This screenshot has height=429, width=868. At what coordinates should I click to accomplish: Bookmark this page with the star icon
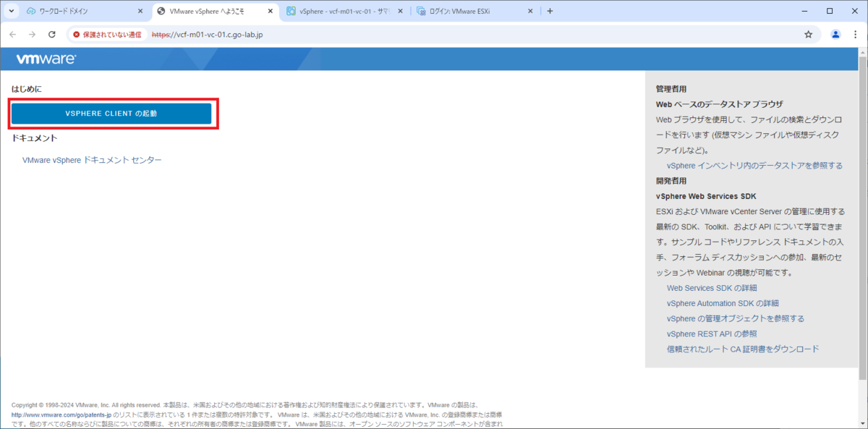(x=809, y=34)
